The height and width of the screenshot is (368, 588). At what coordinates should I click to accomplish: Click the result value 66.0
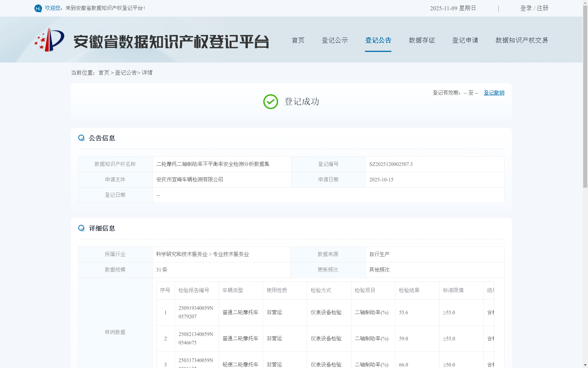tap(404, 365)
